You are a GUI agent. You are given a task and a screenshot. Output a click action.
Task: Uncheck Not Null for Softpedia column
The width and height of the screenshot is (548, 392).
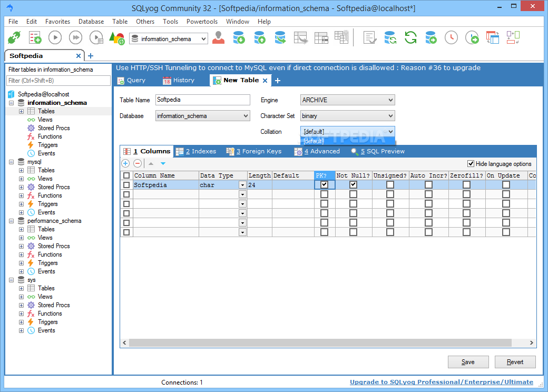point(354,184)
